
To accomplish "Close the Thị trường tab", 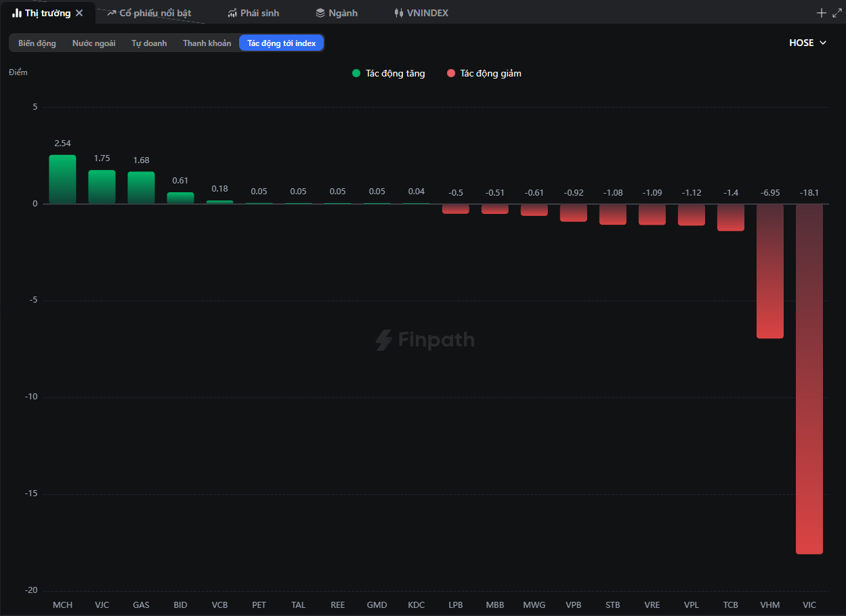I will click(x=79, y=13).
